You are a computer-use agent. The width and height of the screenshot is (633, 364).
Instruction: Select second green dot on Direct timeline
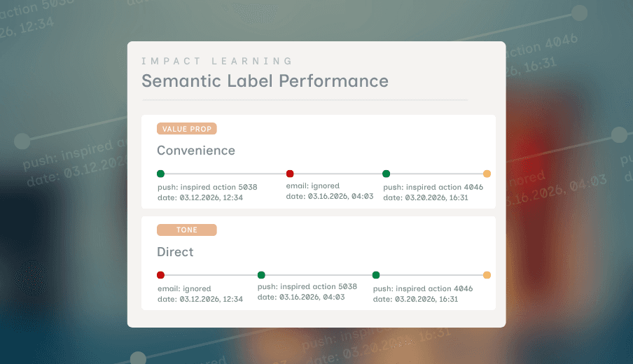coord(376,275)
